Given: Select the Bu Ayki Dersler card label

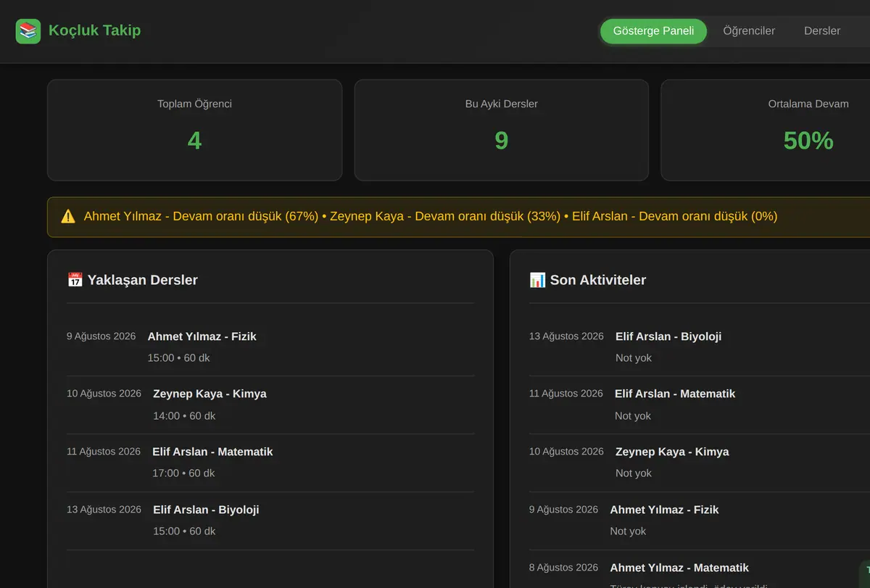Looking at the screenshot, I should (502, 104).
